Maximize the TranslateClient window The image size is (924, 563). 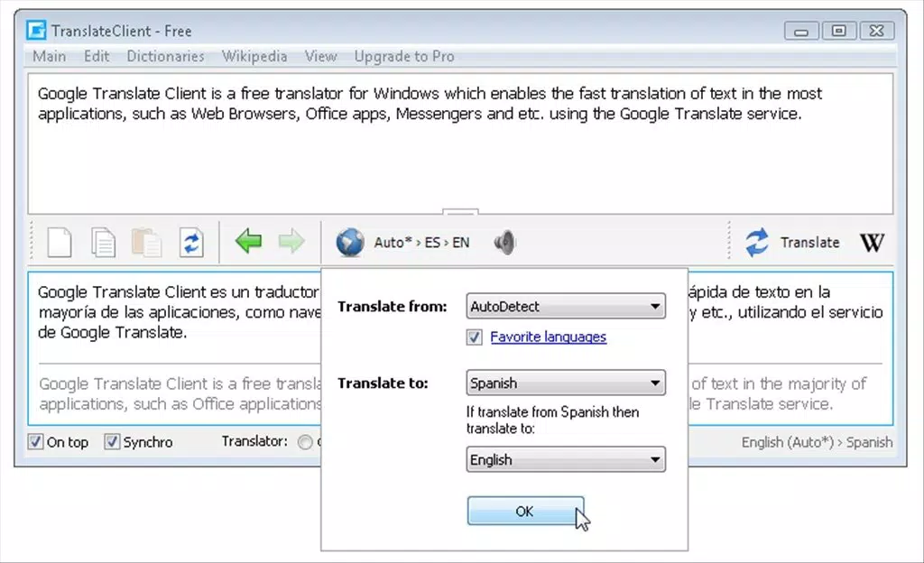[x=839, y=31]
